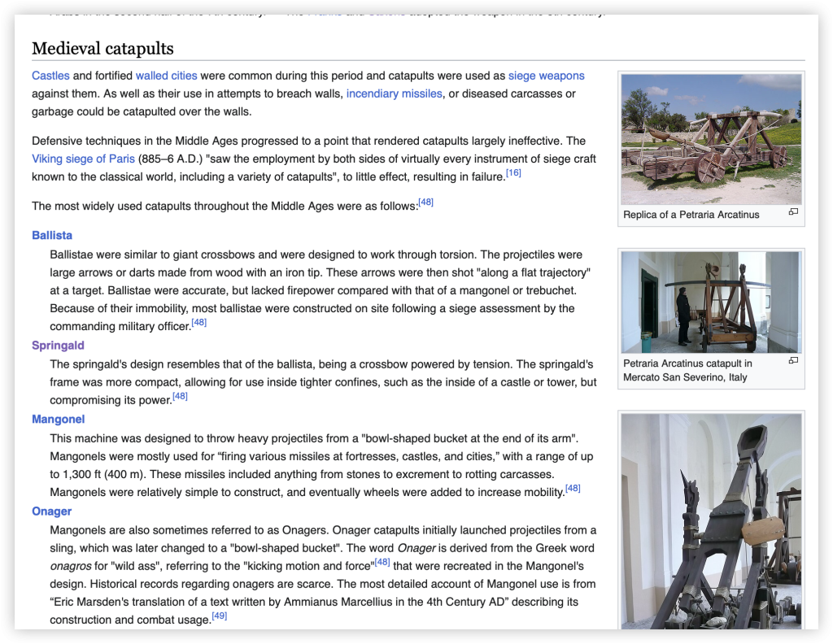Click the incendiary missiles link
Viewport: 833px width, 644px height.
[394, 94]
